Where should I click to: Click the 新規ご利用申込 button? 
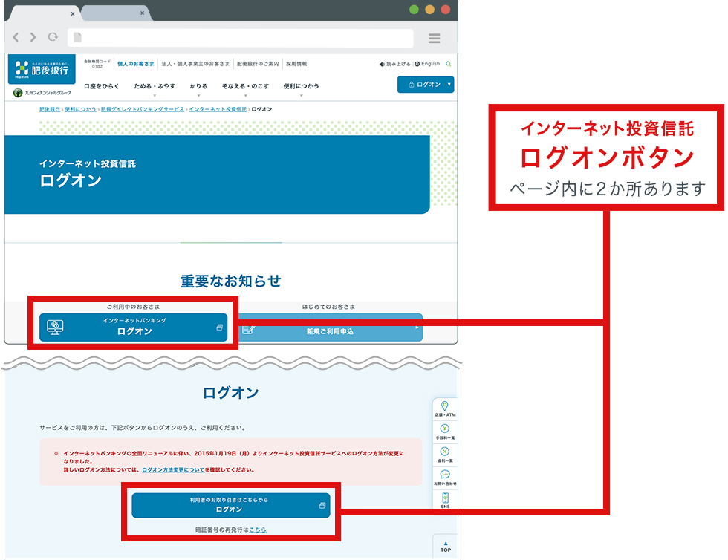click(x=330, y=328)
